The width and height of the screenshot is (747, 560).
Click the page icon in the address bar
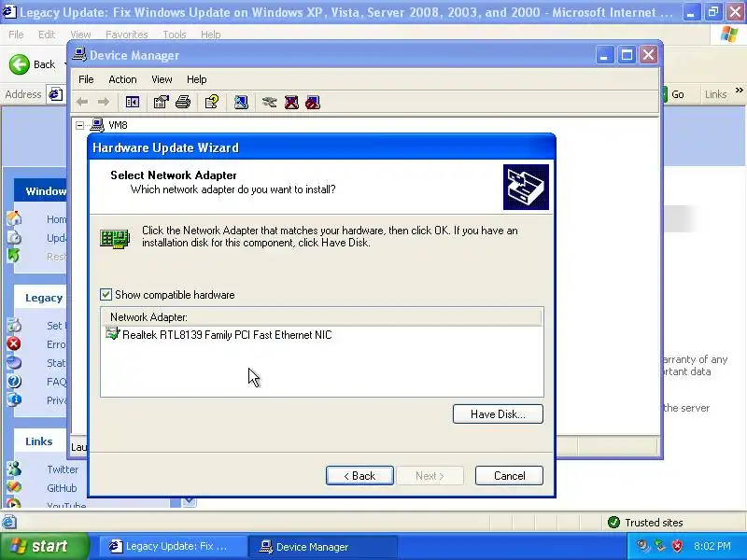[55, 94]
